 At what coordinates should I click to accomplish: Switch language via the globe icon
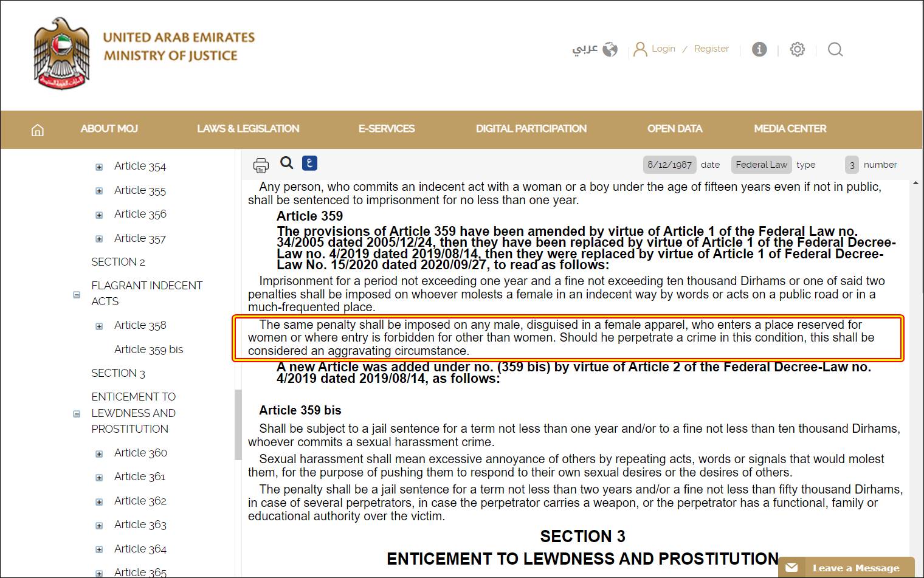point(610,49)
